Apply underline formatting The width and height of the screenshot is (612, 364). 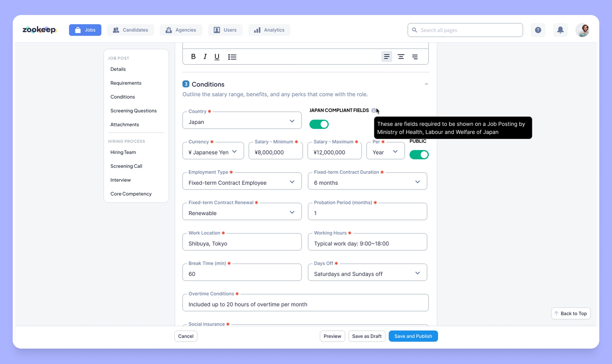coord(217,57)
